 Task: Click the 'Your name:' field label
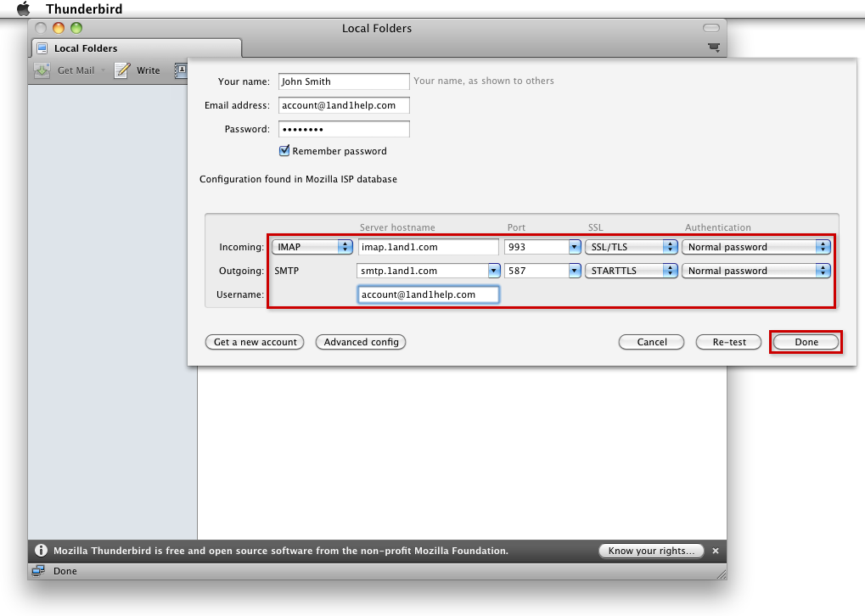point(244,81)
